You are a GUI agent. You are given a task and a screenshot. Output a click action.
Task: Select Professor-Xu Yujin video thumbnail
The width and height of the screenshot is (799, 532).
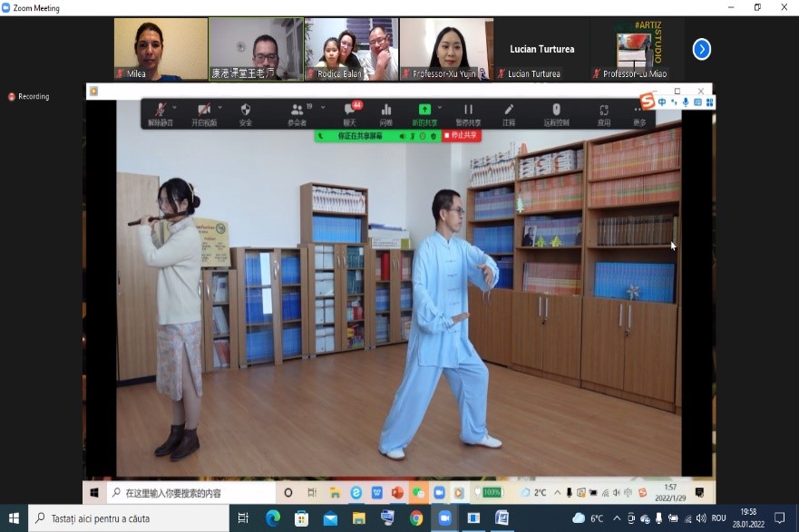(446, 49)
